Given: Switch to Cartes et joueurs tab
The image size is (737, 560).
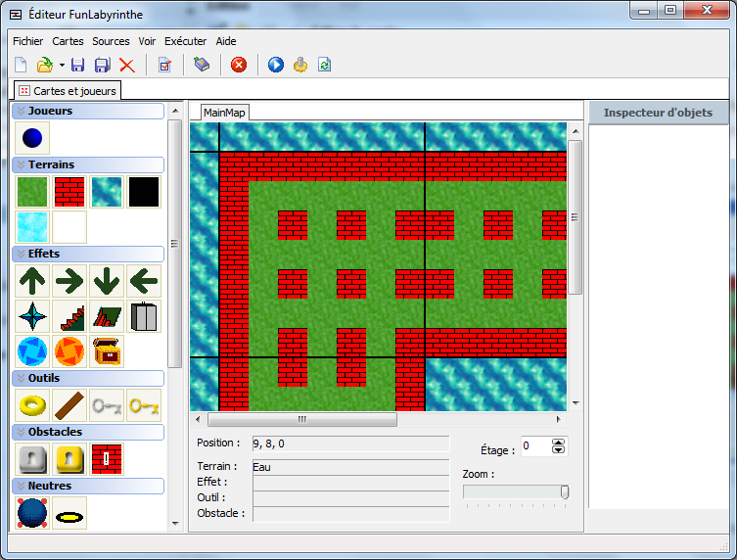Looking at the screenshot, I should 68,91.
